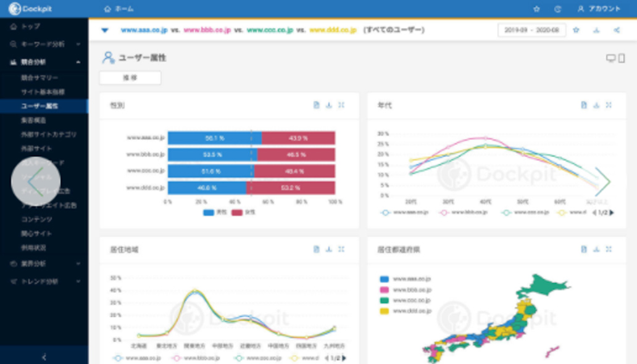Go to next legend page in 年代 chart

(612, 212)
